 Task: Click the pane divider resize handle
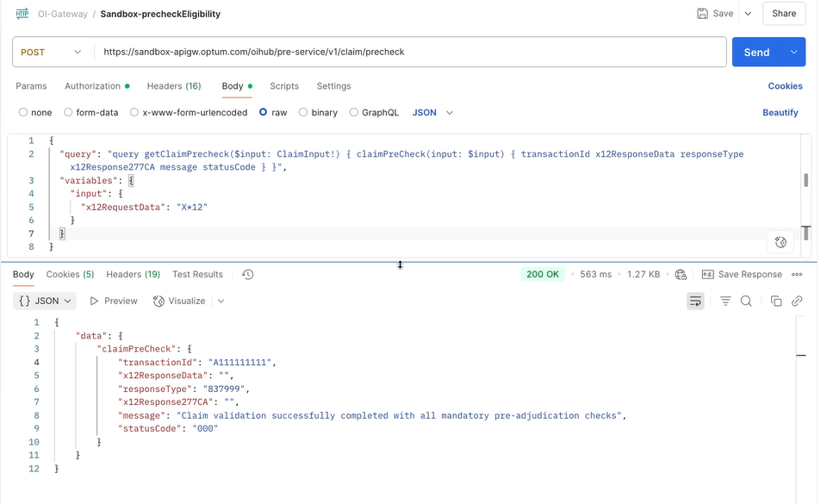pyautogui.click(x=400, y=264)
